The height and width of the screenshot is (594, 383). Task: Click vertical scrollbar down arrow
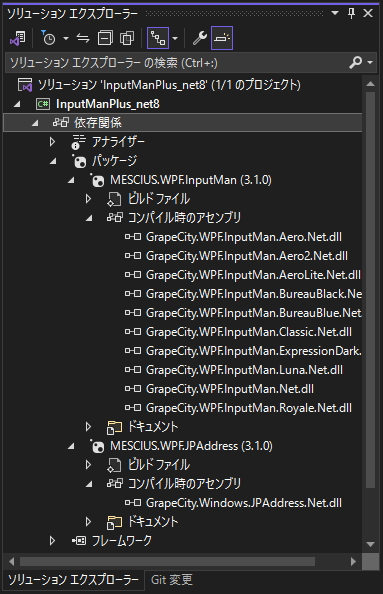(x=370, y=544)
